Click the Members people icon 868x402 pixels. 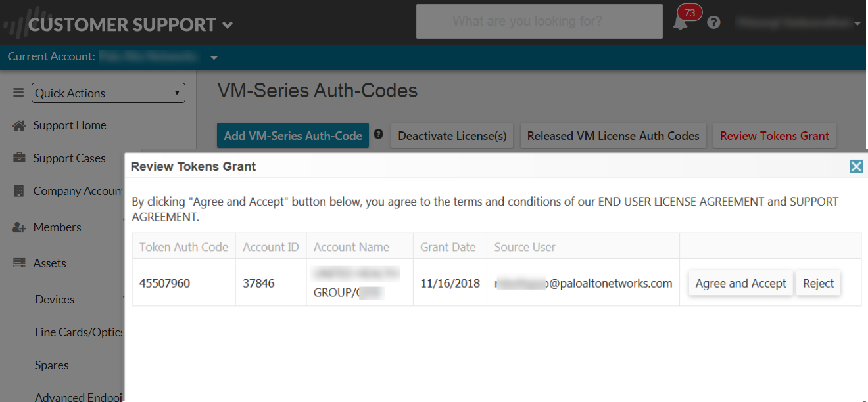click(19, 227)
